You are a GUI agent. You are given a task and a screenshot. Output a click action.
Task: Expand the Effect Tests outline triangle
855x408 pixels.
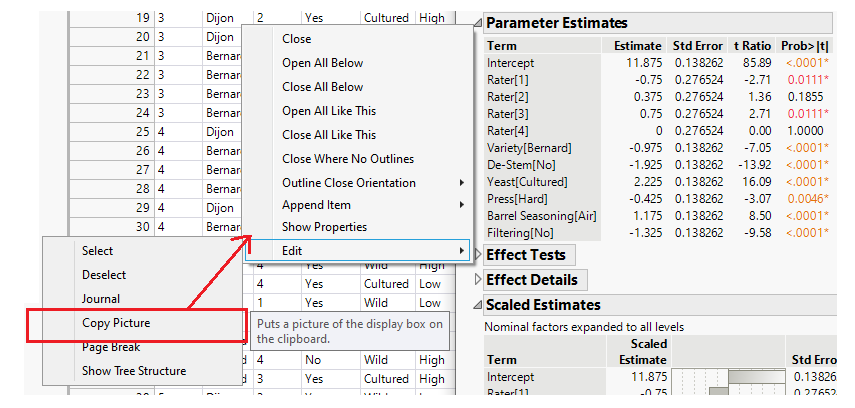(478, 255)
